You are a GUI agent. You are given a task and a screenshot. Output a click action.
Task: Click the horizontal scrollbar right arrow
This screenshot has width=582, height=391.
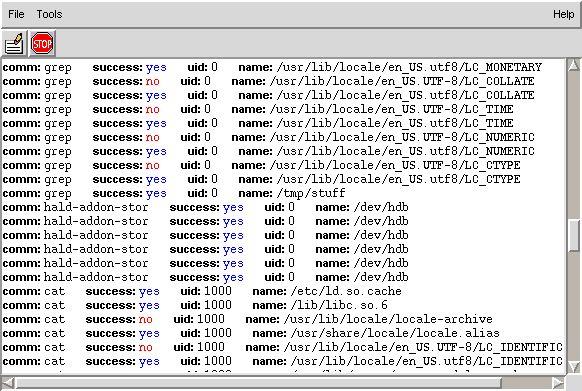click(558, 382)
